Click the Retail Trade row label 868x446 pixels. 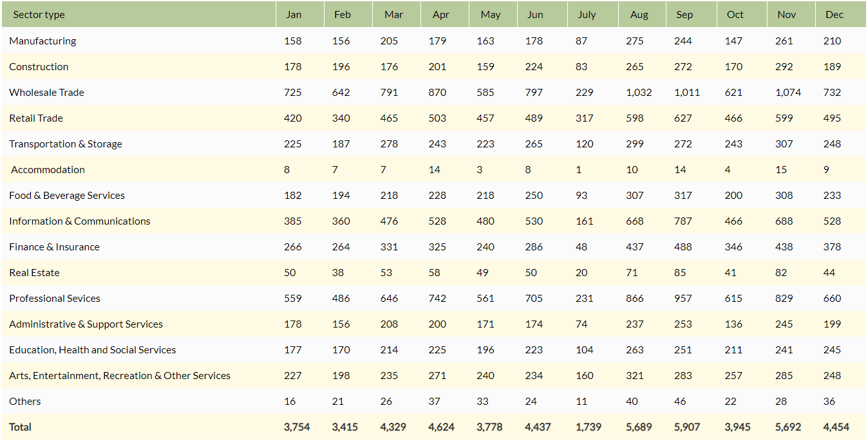pos(36,118)
